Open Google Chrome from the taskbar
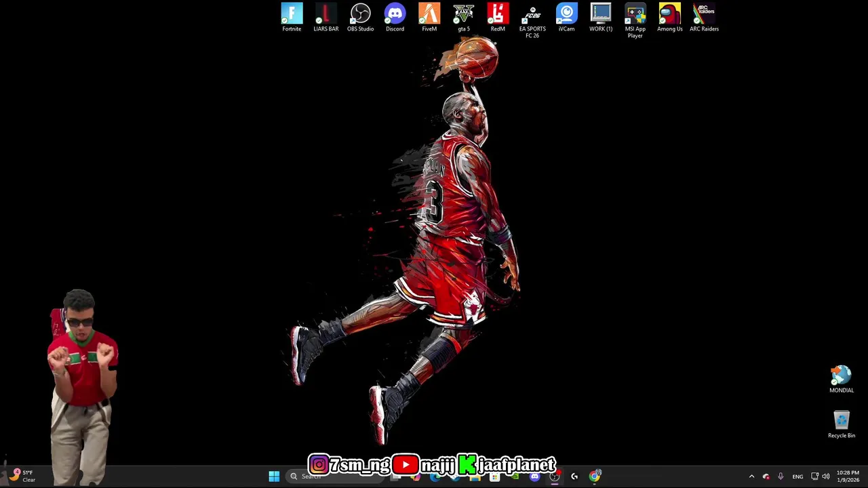The height and width of the screenshot is (488, 868). (595, 476)
